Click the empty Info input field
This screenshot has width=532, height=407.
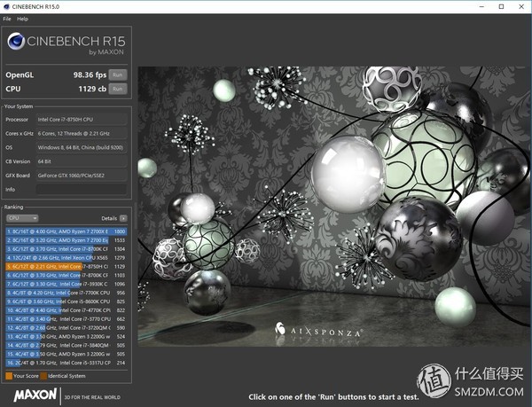tap(82, 189)
